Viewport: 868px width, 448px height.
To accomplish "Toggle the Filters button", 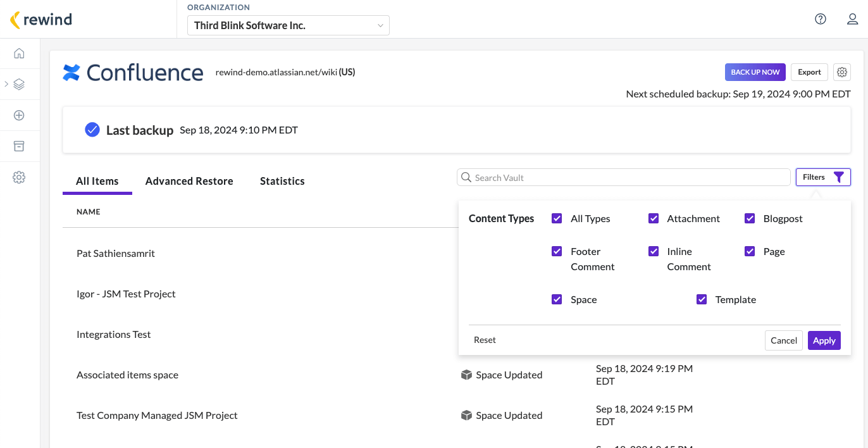I will tap(823, 177).
